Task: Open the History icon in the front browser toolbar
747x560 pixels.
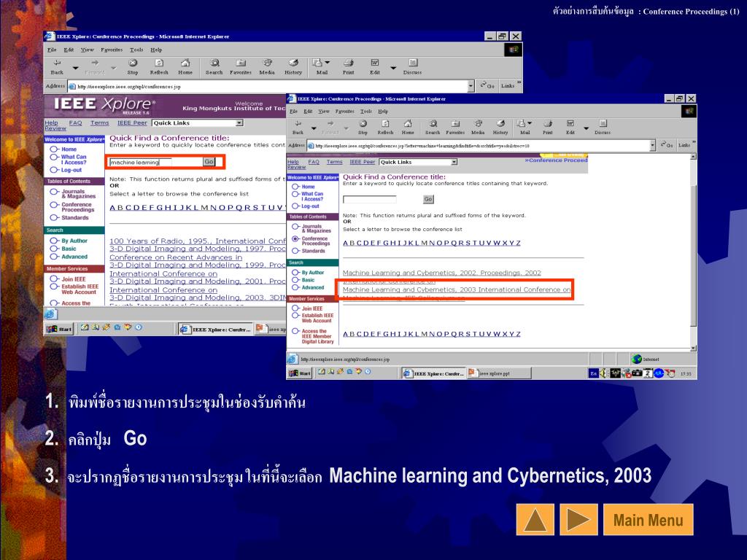Action: [x=500, y=124]
